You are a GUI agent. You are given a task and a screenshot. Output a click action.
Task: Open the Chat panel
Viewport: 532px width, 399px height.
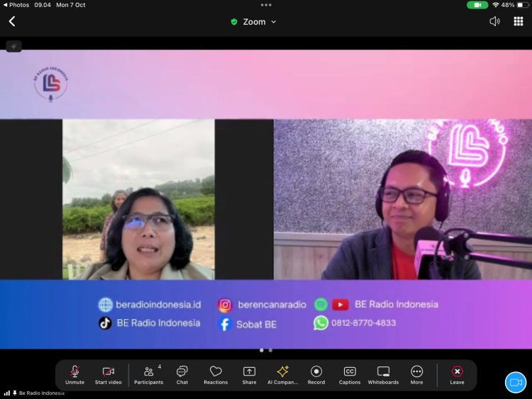[x=182, y=374]
